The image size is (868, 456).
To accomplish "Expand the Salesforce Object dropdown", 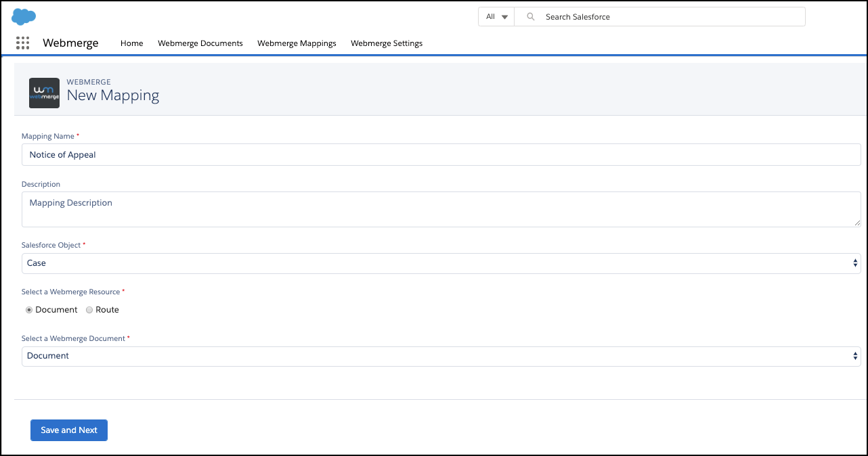I will pos(441,263).
